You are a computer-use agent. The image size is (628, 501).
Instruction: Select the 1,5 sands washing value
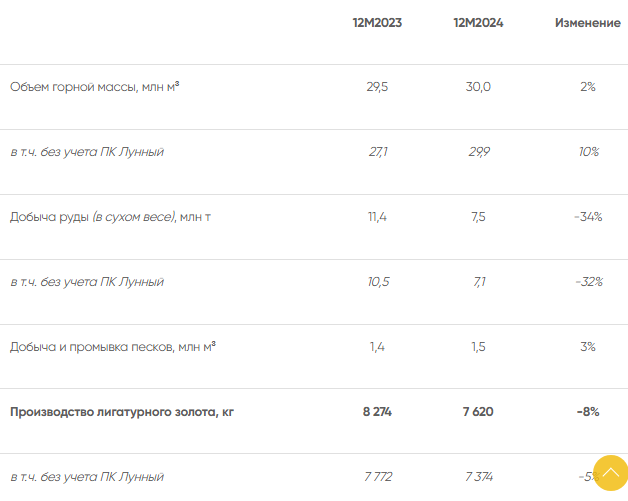point(478,347)
